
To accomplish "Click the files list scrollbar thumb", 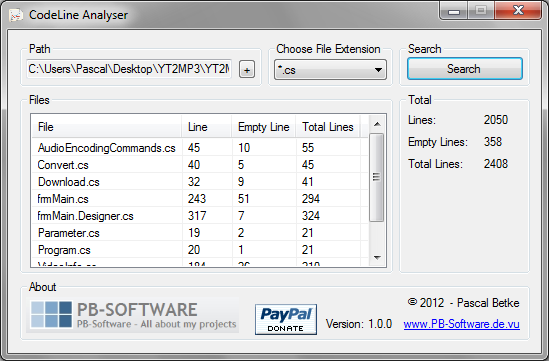I will click(377, 177).
